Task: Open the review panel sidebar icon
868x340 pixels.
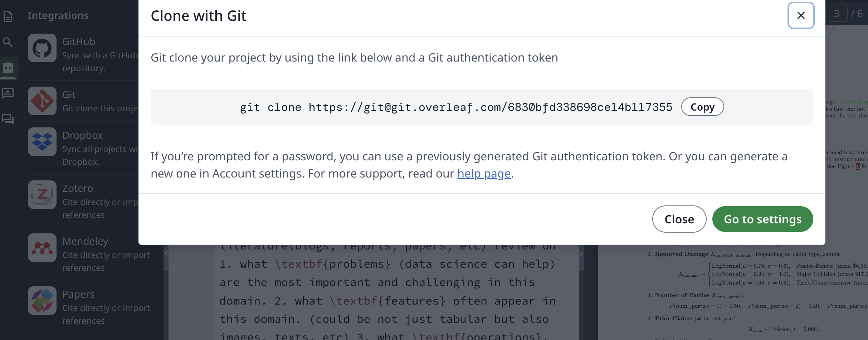Action: coord(8,93)
